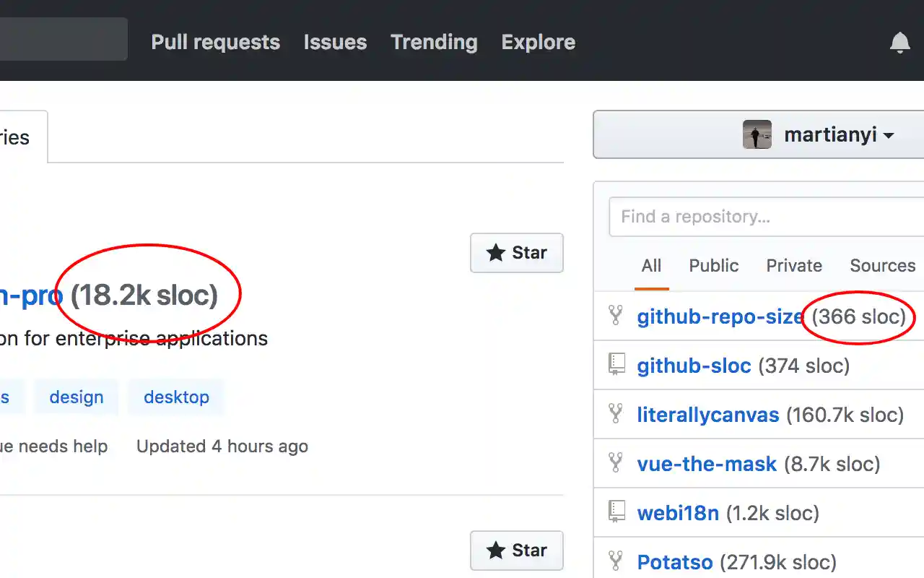924x578 pixels.
Task: Select the Public repositories filter tab
Action: [x=713, y=266]
